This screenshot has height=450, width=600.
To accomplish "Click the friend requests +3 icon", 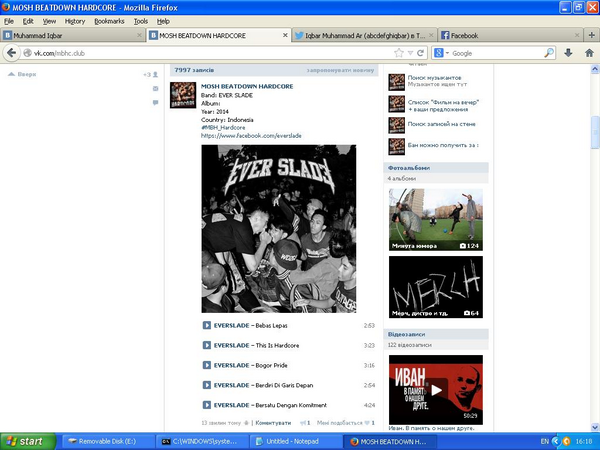I will (x=151, y=74).
